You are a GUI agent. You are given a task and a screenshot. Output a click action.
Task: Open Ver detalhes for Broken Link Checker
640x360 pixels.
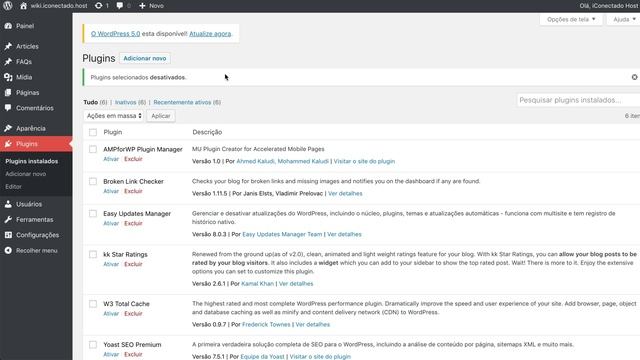[x=345, y=193]
